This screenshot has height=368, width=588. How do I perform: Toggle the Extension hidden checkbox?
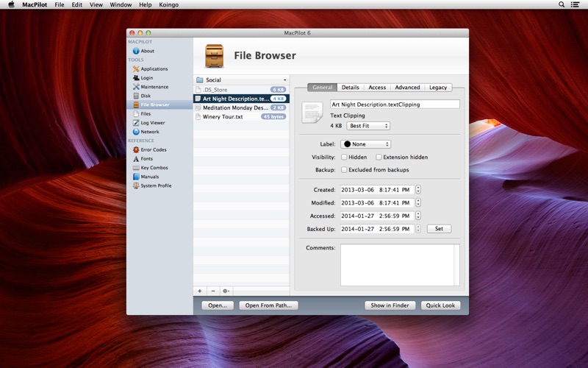(379, 157)
